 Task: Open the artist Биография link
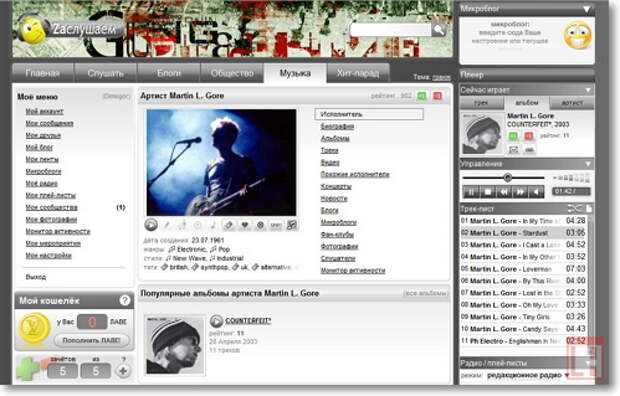click(337, 127)
